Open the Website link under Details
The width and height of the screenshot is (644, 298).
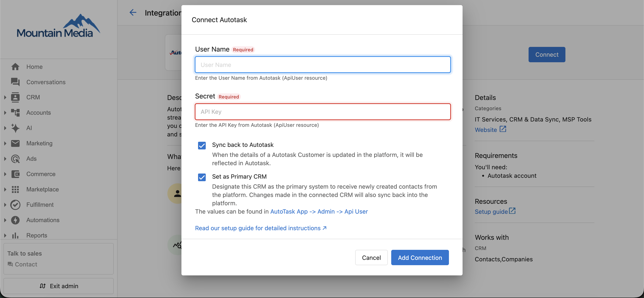coord(486,130)
